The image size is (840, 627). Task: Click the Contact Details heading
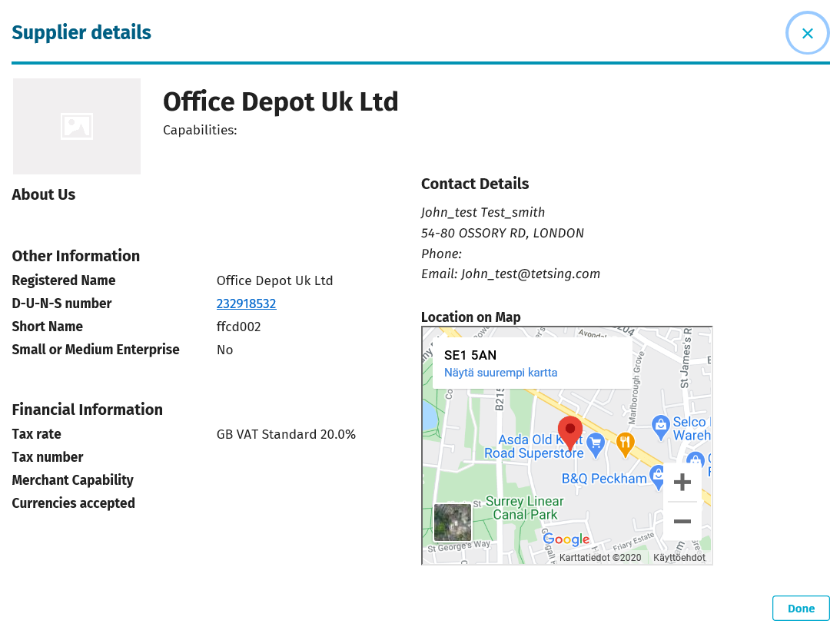(475, 184)
